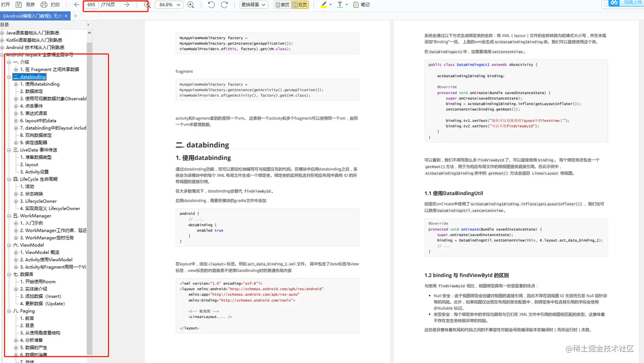Collapse the 二. databinding tree node
644x363 pixels.
click(x=9, y=77)
